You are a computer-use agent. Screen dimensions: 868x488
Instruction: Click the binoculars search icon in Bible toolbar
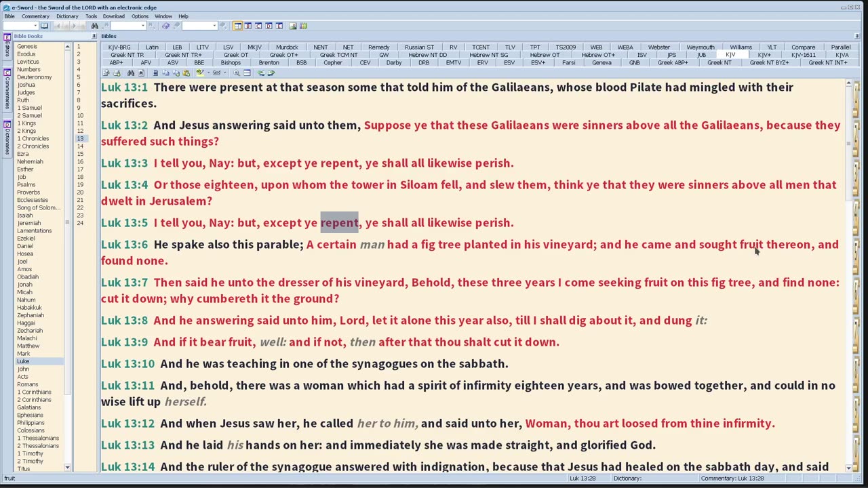tap(131, 73)
